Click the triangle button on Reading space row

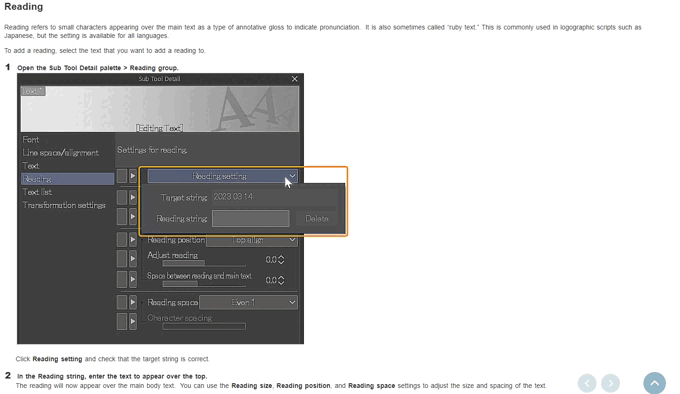click(x=133, y=302)
